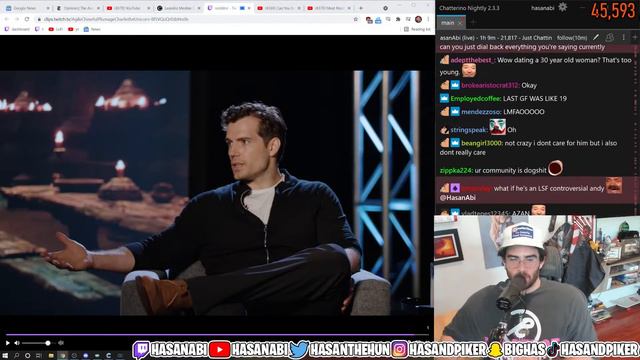Open a new browser tab
The width and height of the screenshot is (640, 360).
361,8
